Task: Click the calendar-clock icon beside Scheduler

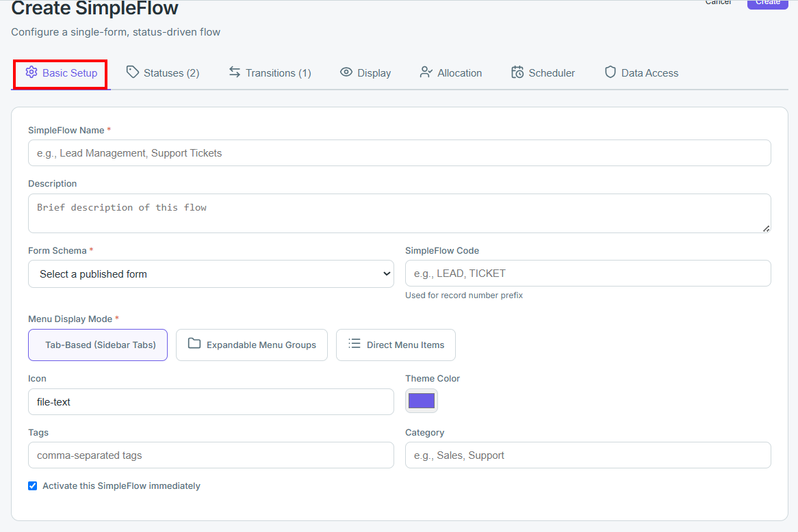Action: click(x=517, y=72)
